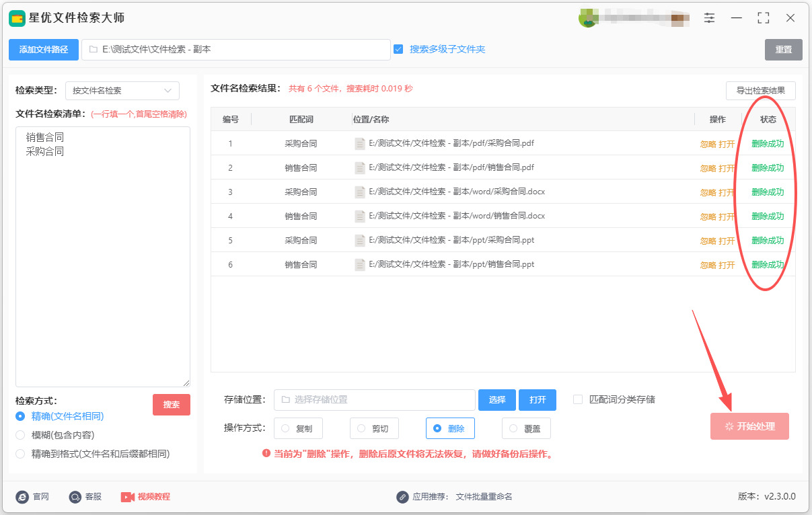The height and width of the screenshot is (515, 812).
Task: Click the 应用推荐 link icon
Action: coord(402,497)
